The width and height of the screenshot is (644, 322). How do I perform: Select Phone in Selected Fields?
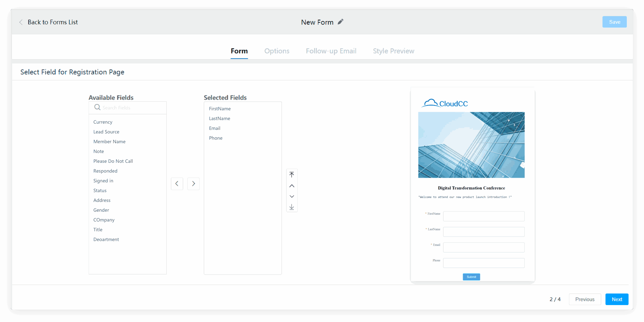[x=216, y=138]
